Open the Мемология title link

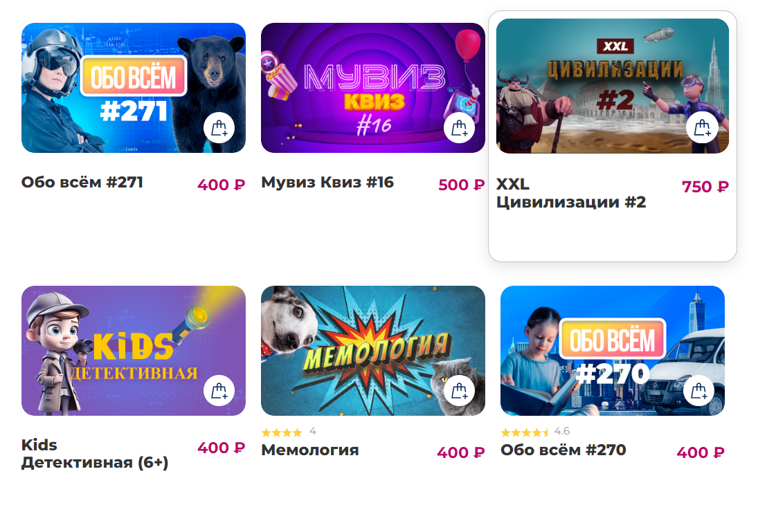tap(310, 450)
